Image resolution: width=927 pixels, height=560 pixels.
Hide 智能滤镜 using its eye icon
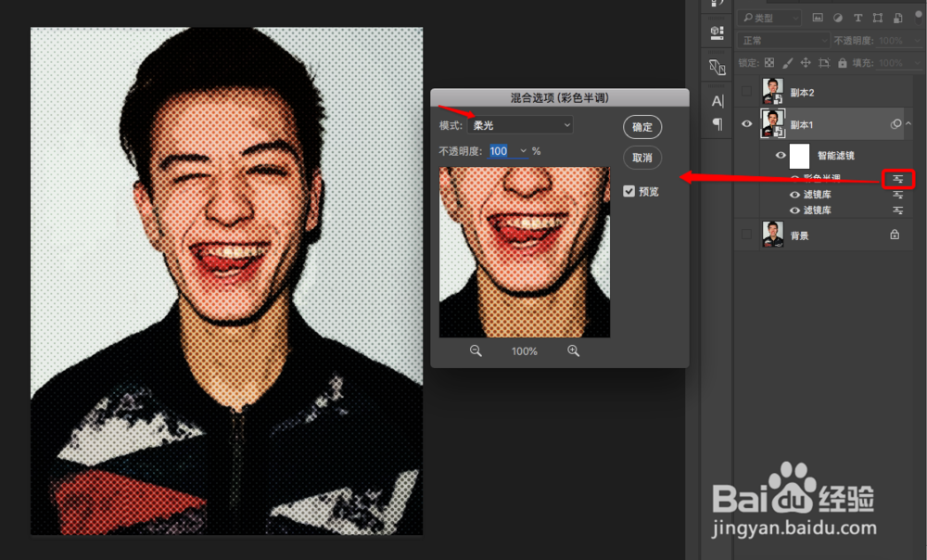pyautogui.click(x=781, y=156)
